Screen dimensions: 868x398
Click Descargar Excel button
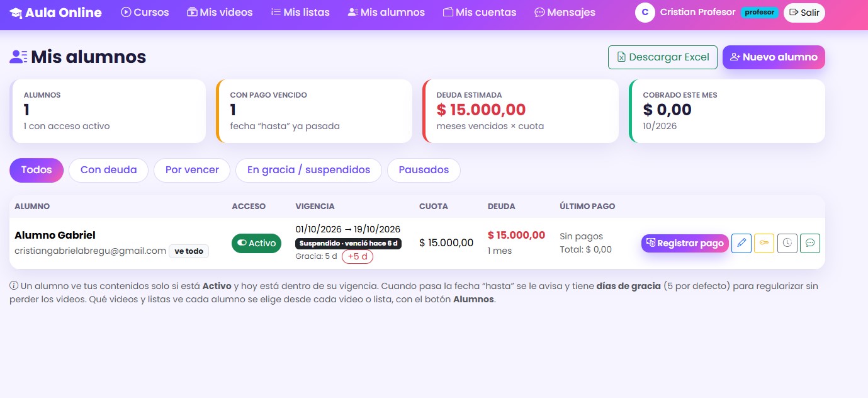click(663, 57)
